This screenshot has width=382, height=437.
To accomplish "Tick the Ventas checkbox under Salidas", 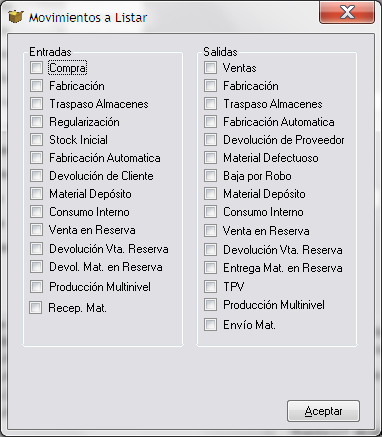I will (210, 68).
